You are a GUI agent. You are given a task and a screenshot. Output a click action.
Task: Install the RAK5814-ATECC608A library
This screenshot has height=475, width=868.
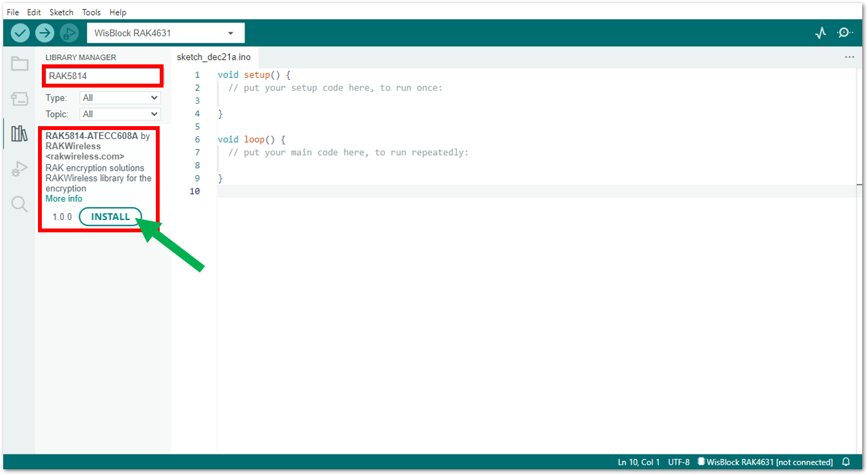[110, 217]
